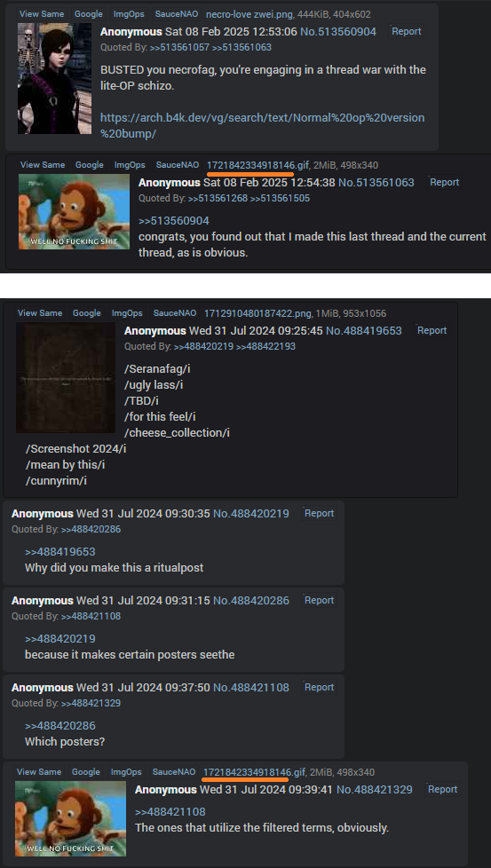Screen dimensions: 491x868
Task: Open monkey puppet gif thumbnail in 2025 post
Action: click(x=75, y=211)
